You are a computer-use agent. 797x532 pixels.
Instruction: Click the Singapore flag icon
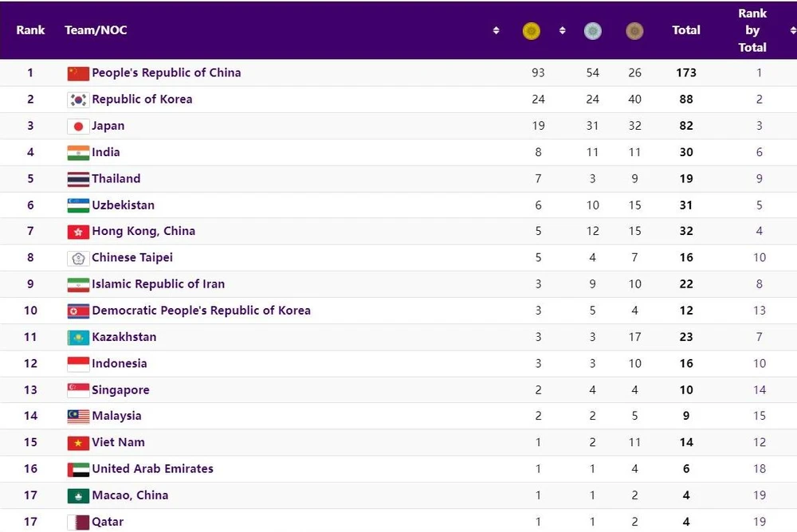coord(78,390)
